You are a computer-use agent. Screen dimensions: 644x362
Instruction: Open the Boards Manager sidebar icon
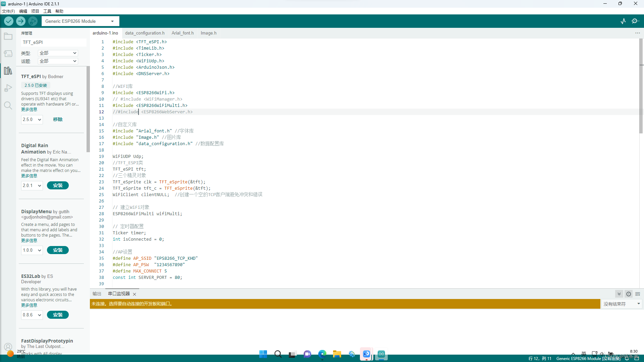point(8,54)
